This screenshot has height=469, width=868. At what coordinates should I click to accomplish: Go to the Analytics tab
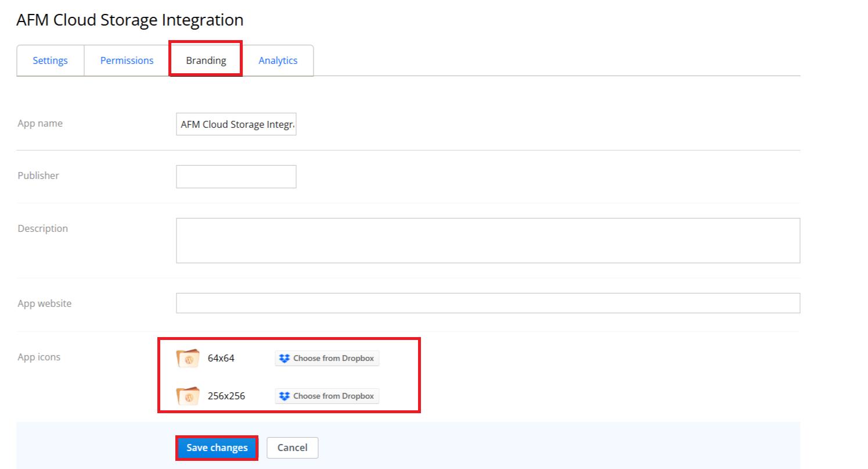[x=278, y=60]
